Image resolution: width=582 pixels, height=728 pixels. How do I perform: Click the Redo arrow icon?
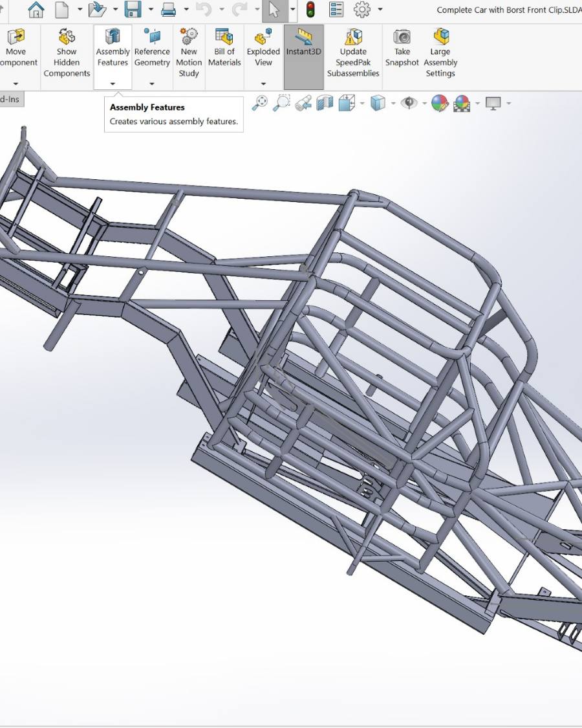(239, 9)
